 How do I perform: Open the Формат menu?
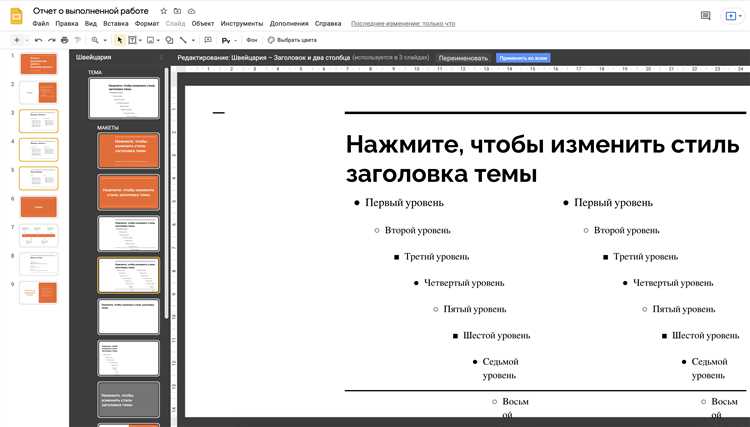(x=147, y=23)
